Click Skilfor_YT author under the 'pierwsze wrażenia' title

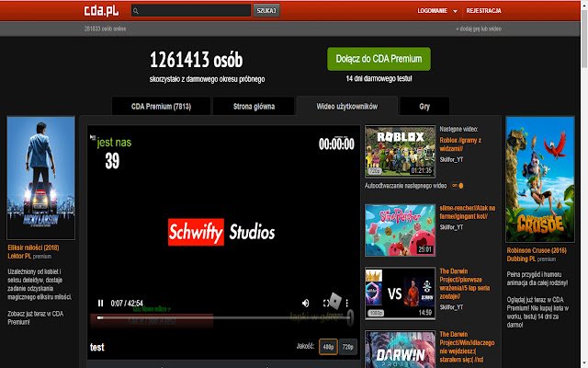451,307
